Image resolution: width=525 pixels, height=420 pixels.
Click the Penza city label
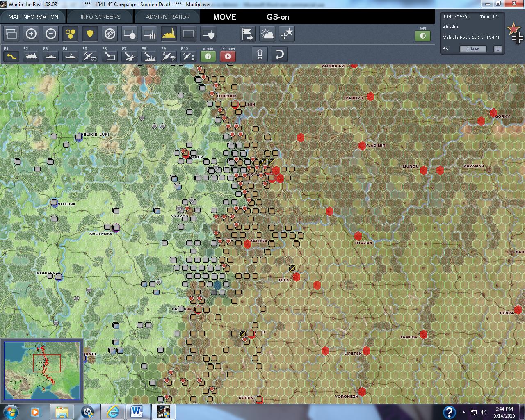[x=507, y=313]
